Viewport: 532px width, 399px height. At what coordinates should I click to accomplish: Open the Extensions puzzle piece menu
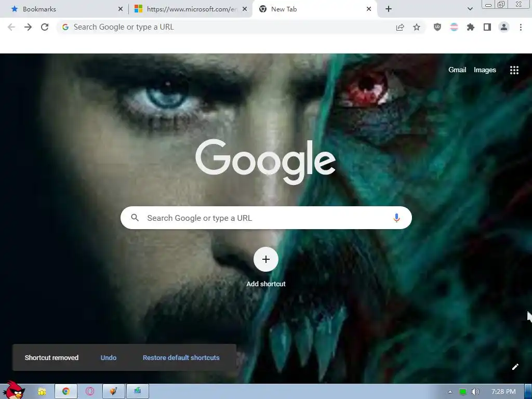point(471,27)
